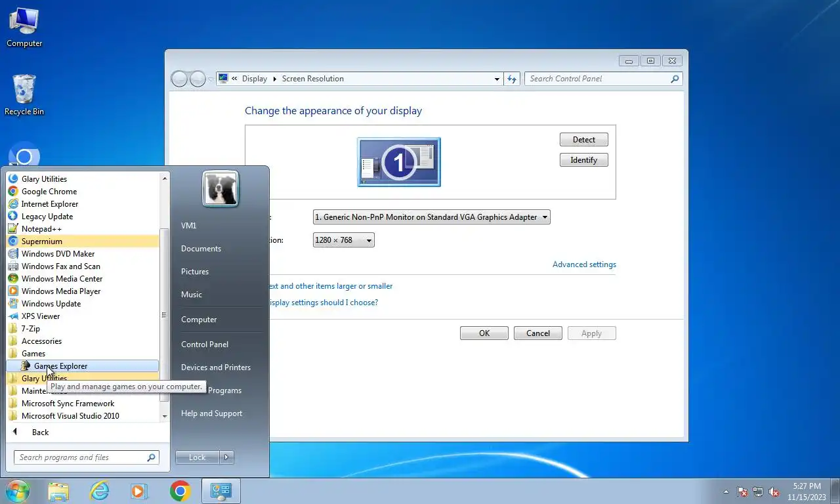This screenshot has height=504, width=840.
Task: Go Back in Start menu
Action: (x=40, y=432)
